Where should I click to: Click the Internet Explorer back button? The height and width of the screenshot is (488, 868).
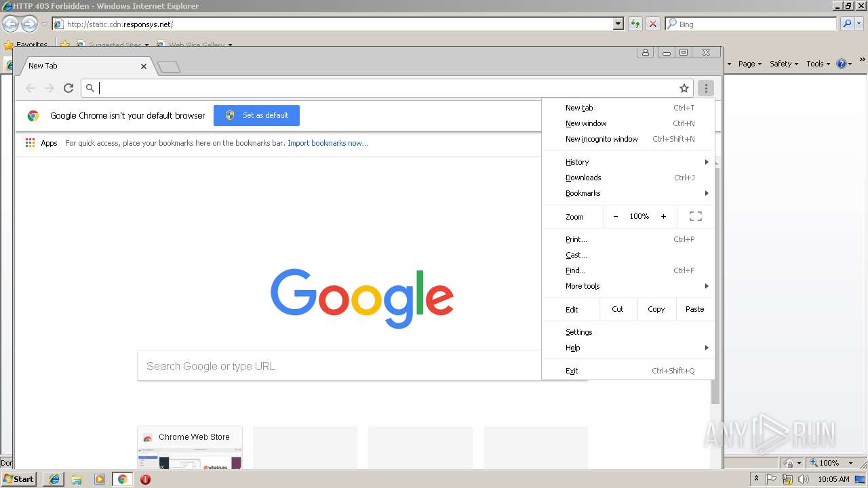[10, 24]
